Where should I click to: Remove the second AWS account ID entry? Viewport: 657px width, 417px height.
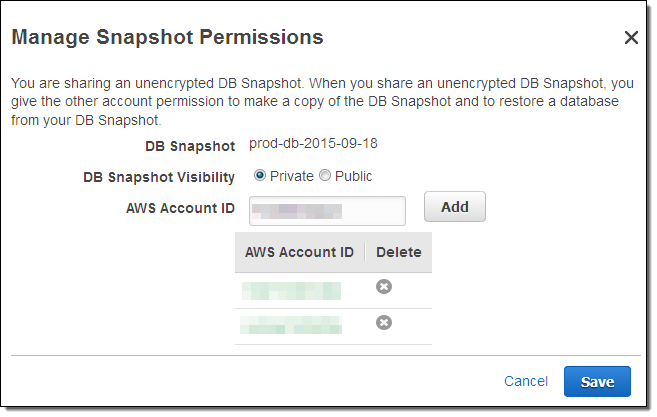[383, 323]
